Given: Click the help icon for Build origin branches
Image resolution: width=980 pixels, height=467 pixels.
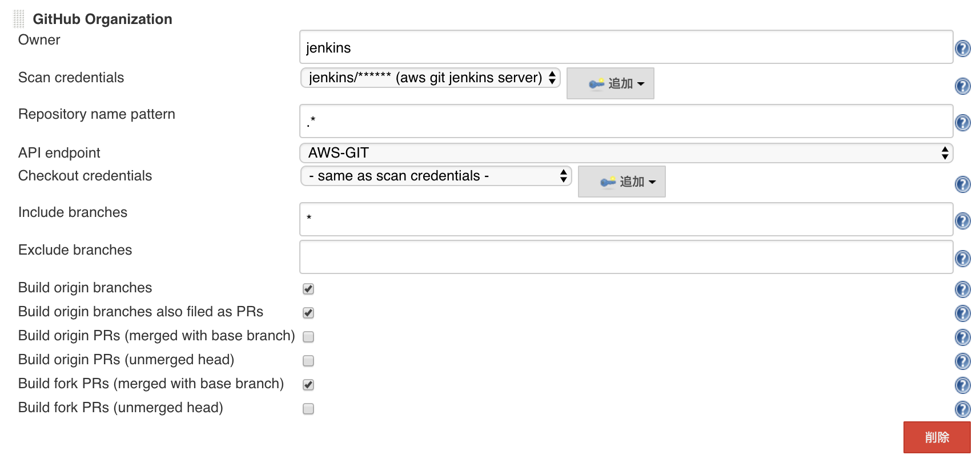Looking at the screenshot, I should click(962, 289).
